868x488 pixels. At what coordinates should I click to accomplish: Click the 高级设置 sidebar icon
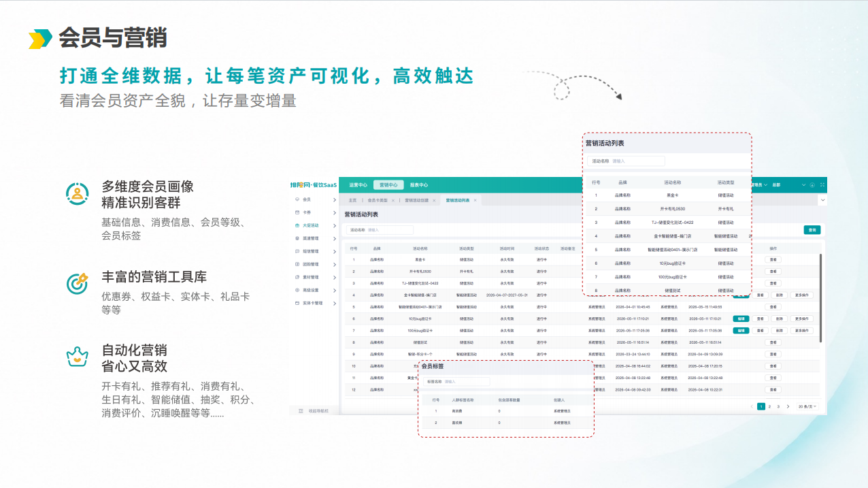click(297, 290)
